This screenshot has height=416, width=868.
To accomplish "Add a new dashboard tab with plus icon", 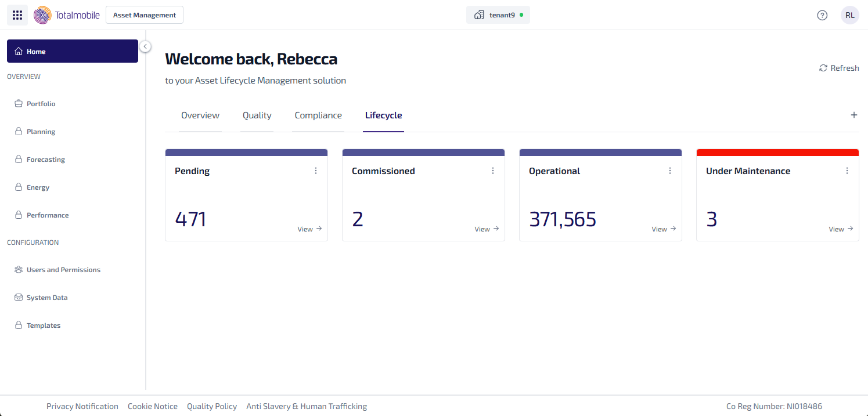I will pyautogui.click(x=853, y=115).
